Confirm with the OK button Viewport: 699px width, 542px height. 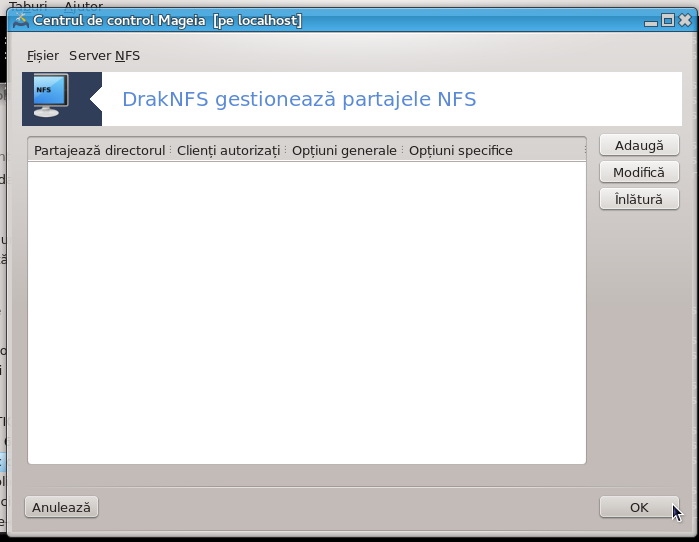click(639, 507)
